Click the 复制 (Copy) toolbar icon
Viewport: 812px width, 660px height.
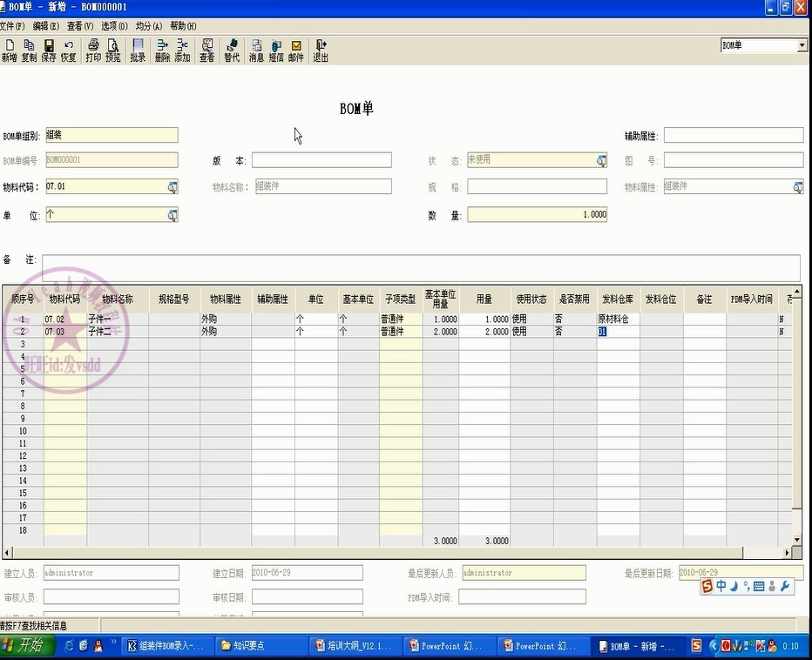[29, 51]
